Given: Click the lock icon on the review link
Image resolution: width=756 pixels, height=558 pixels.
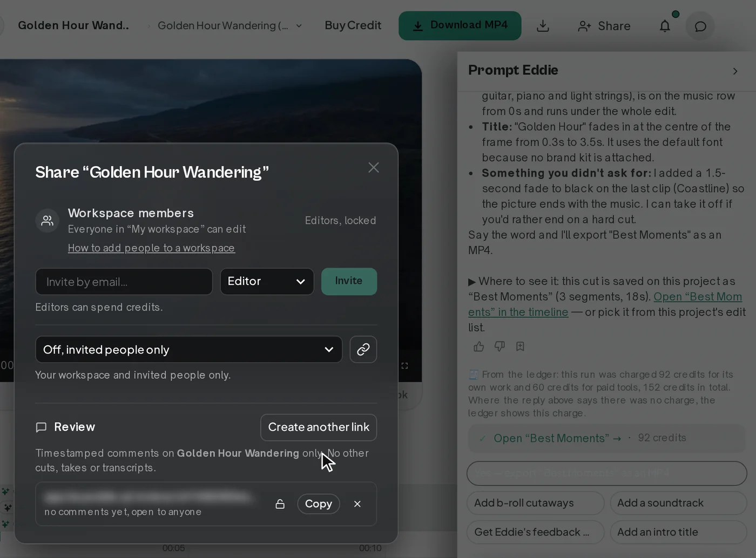Looking at the screenshot, I should (x=280, y=503).
